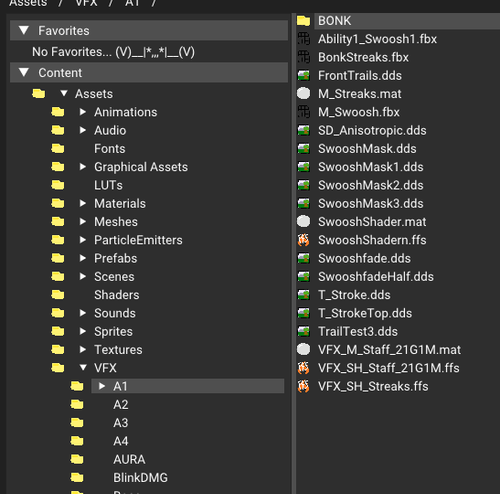
Task: Expand the A1 folder arrow
Action: tap(102, 386)
